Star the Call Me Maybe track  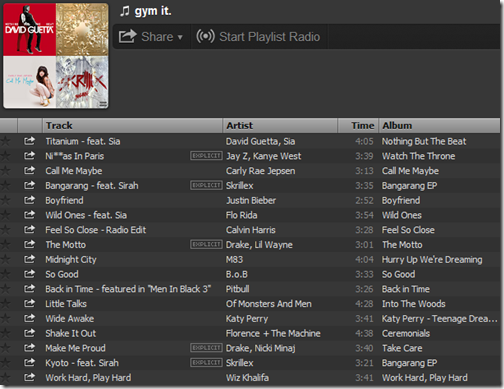click(x=5, y=171)
